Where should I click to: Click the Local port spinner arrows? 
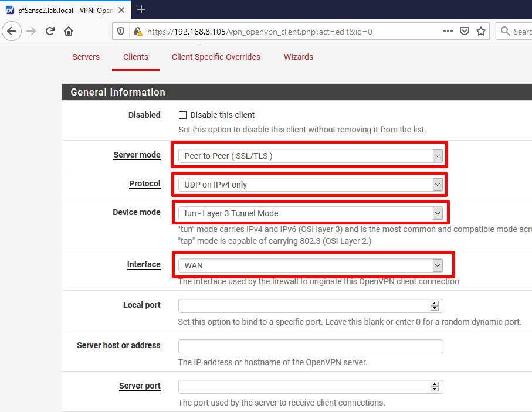(x=435, y=306)
